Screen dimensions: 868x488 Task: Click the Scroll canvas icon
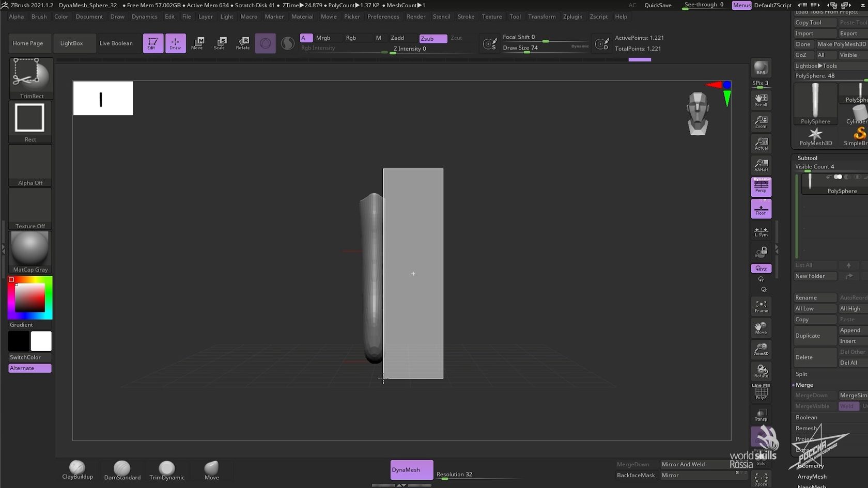point(761,100)
